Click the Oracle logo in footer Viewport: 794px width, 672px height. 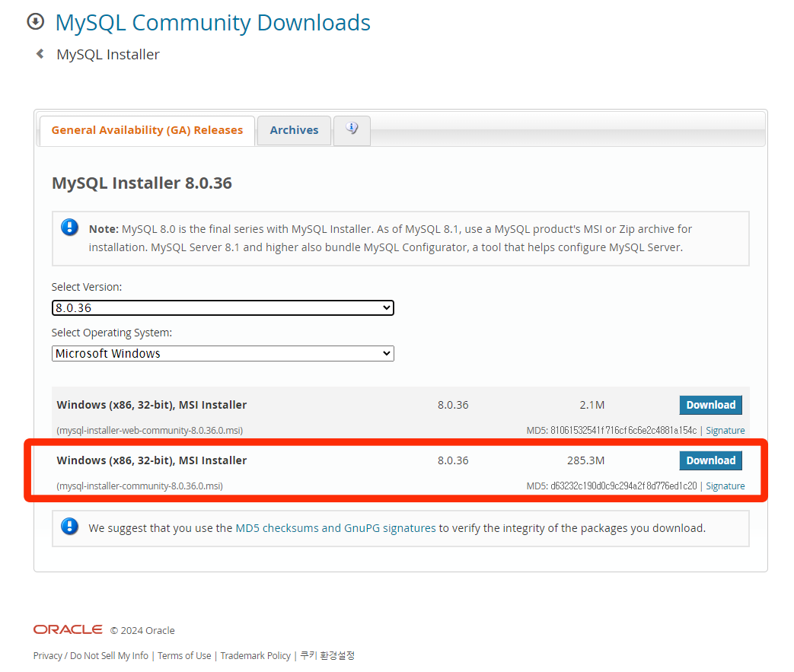tap(68, 629)
